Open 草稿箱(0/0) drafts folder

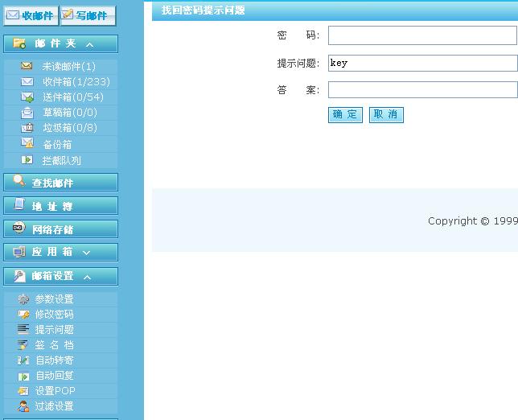[x=70, y=113]
